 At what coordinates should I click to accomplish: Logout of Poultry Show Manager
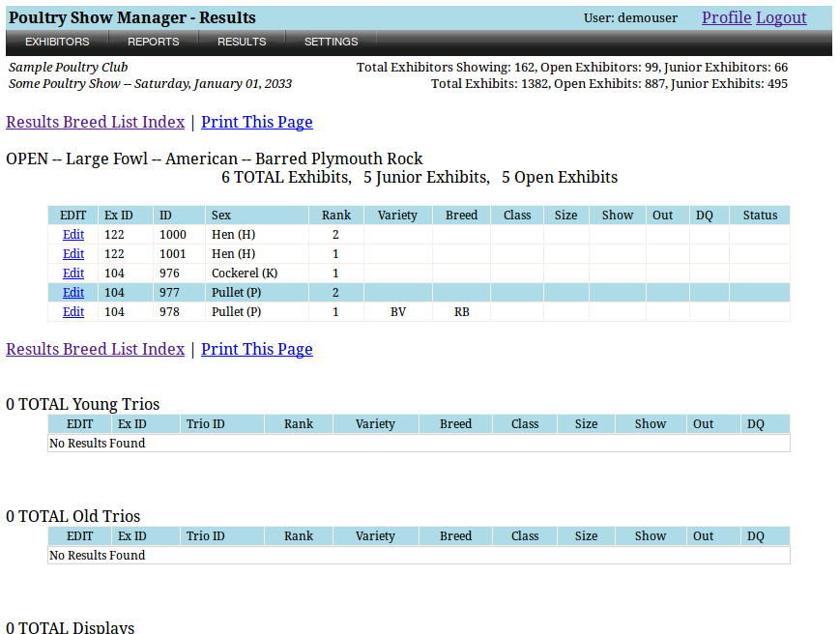click(781, 17)
